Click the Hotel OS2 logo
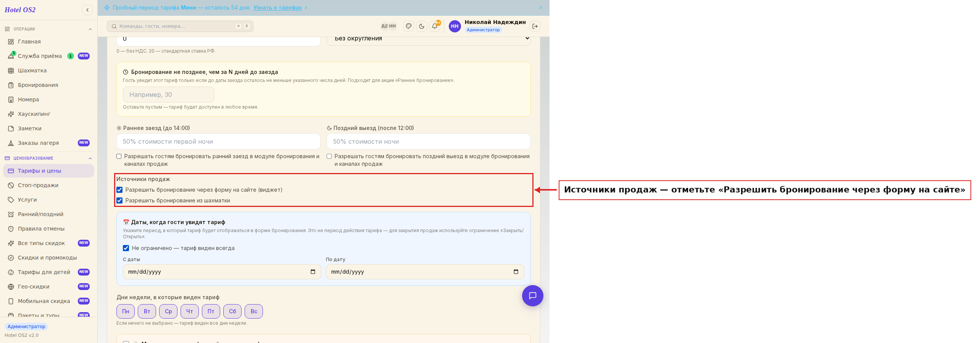 (20, 10)
